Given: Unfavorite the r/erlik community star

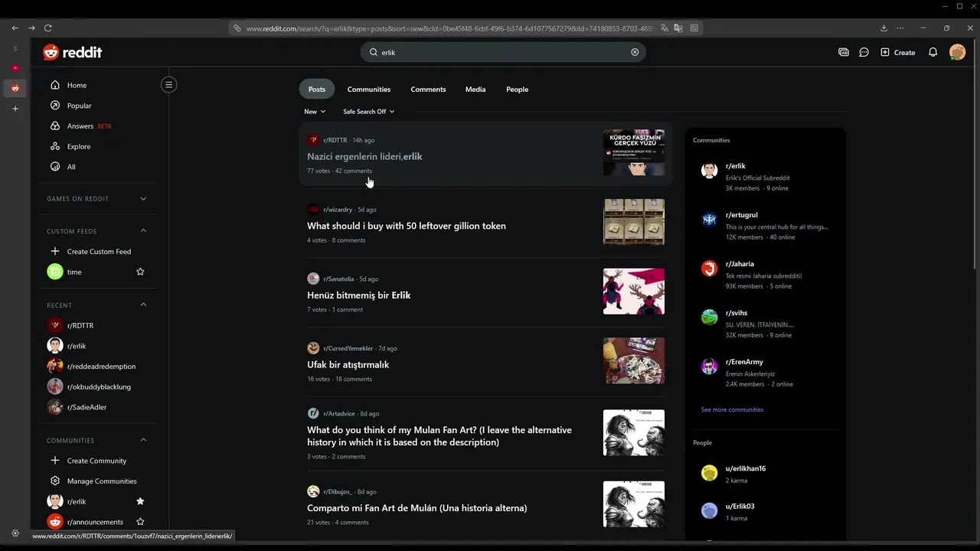Looking at the screenshot, I should click(x=140, y=501).
